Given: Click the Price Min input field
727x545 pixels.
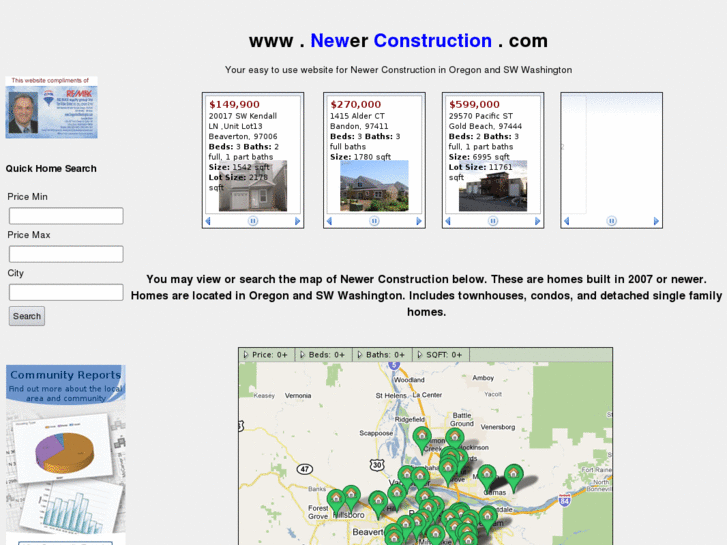Looking at the screenshot, I should click(66, 216).
